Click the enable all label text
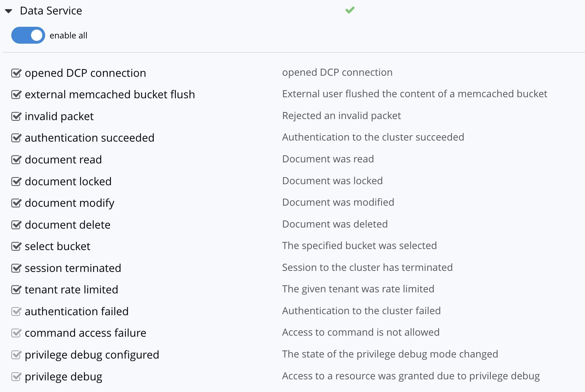Screen dimensions: 585x392 [x=68, y=36]
